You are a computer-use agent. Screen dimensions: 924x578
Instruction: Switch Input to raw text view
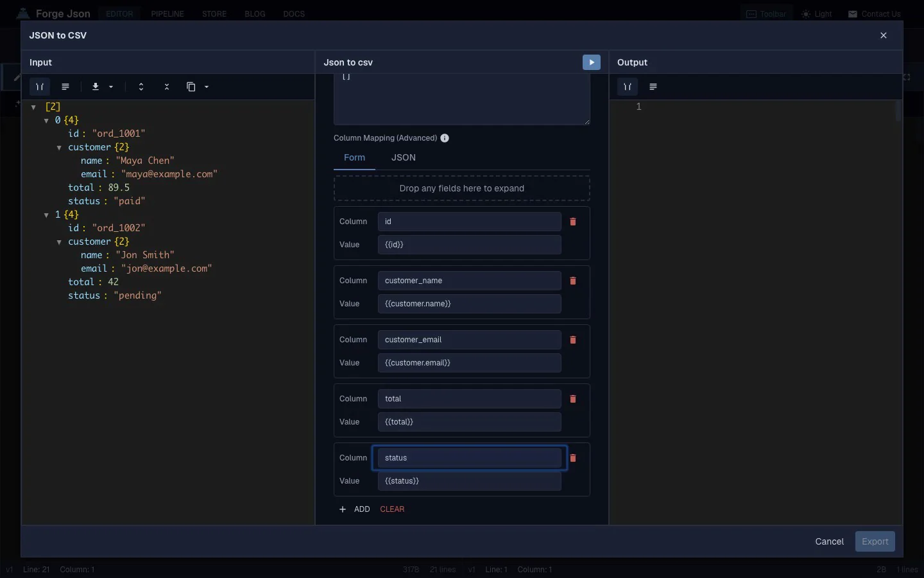coord(65,87)
